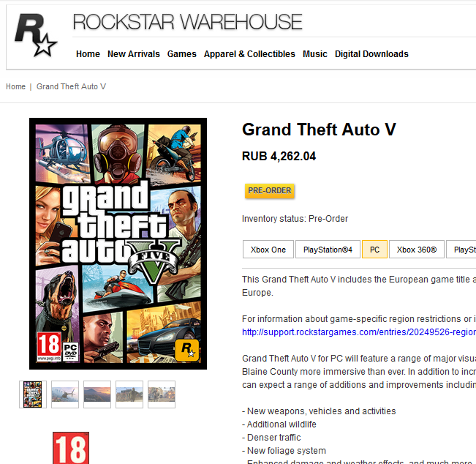This screenshot has height=464, width=476.
Task: Choose the Xbox One platform option
Action: (x=268, y=250)
